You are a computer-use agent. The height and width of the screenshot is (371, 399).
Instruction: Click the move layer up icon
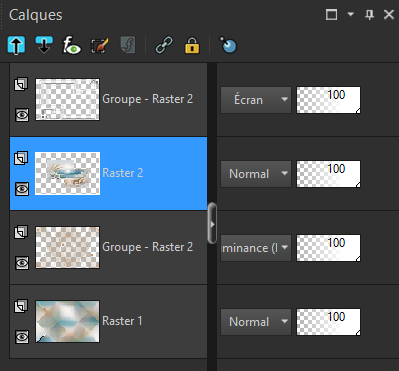[16, 45]
